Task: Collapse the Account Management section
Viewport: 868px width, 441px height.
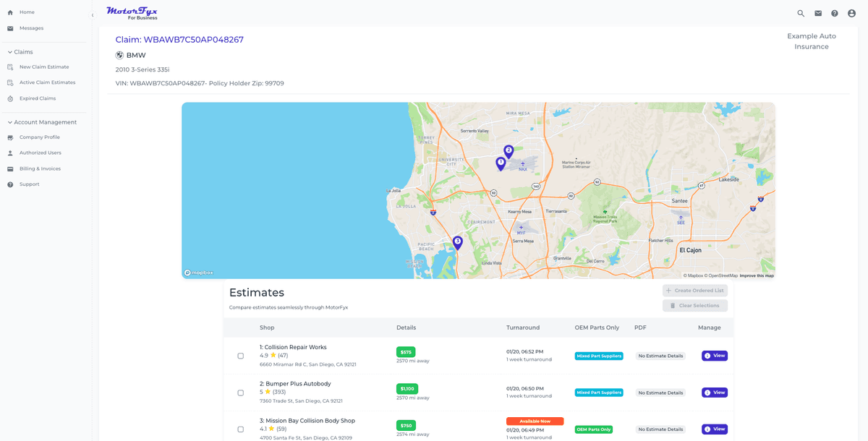Action: coord(10,122)
